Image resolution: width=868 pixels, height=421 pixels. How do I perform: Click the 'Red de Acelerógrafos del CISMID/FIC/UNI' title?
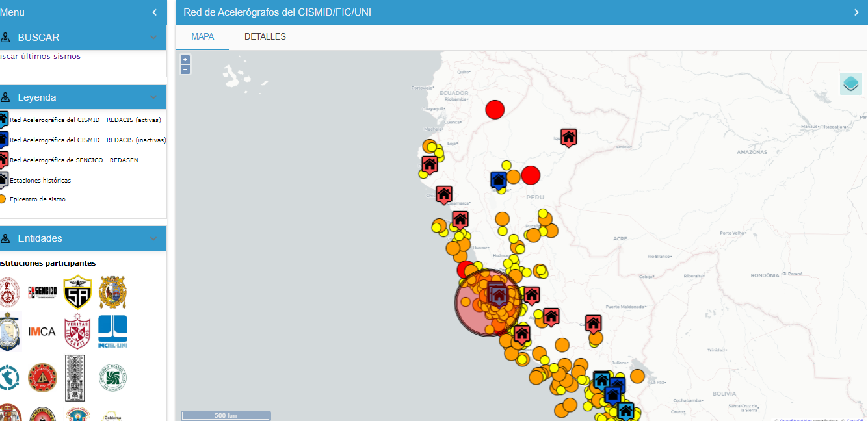pyautogui.click(x=278, y=12)
